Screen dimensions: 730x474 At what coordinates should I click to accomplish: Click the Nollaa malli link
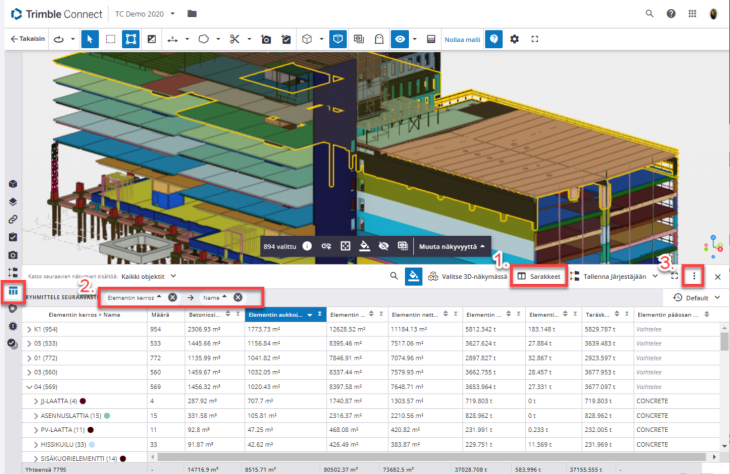pos(462,39)
